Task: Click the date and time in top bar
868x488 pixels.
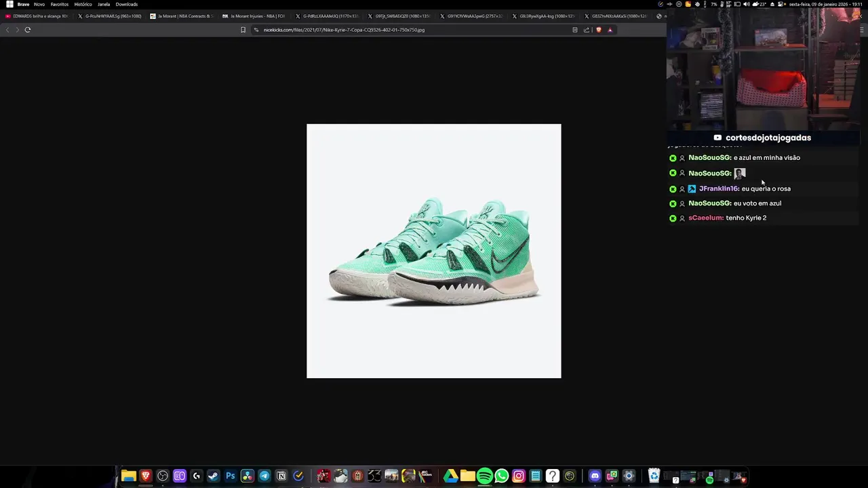Action: click(825, 4)
